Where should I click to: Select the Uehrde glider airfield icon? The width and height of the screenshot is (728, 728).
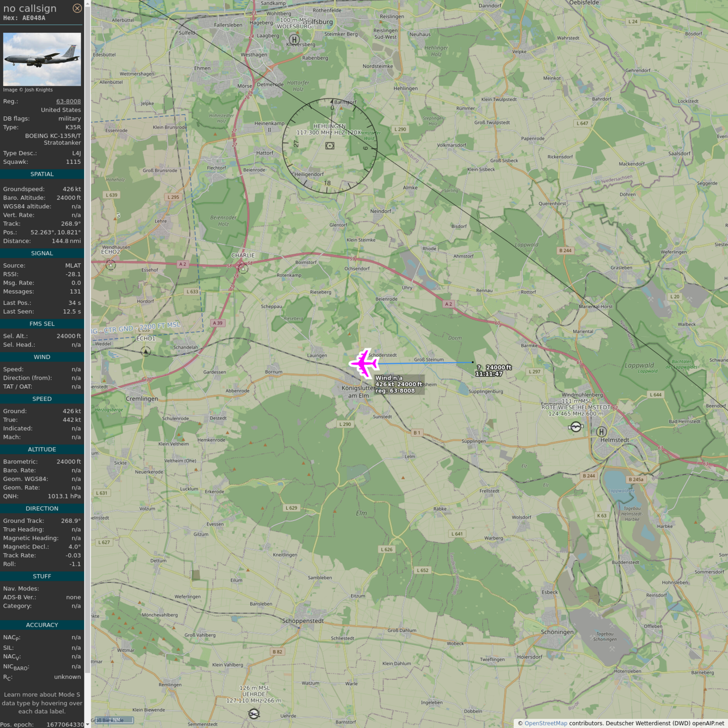pos(254,713)
